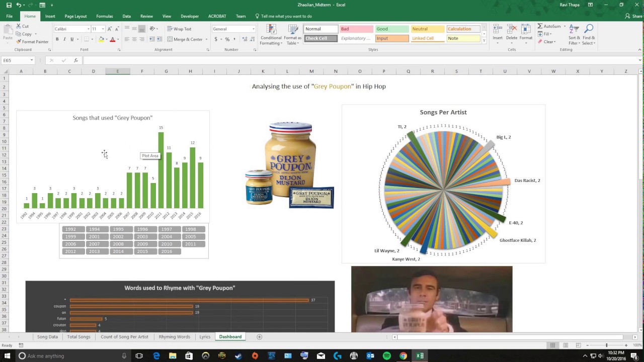Click the Cut scissors command

click(22, 26)
